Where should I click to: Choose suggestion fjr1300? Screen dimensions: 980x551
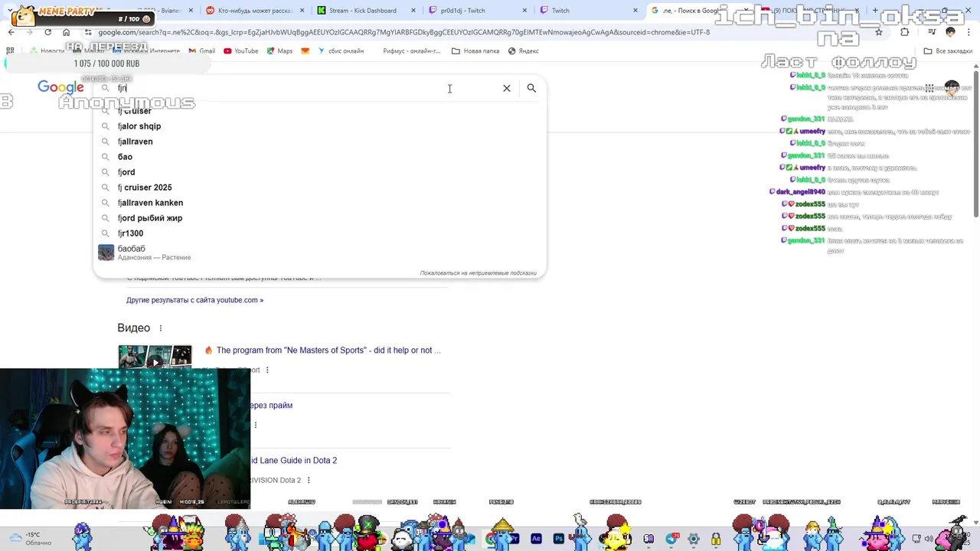click(320, 233)
